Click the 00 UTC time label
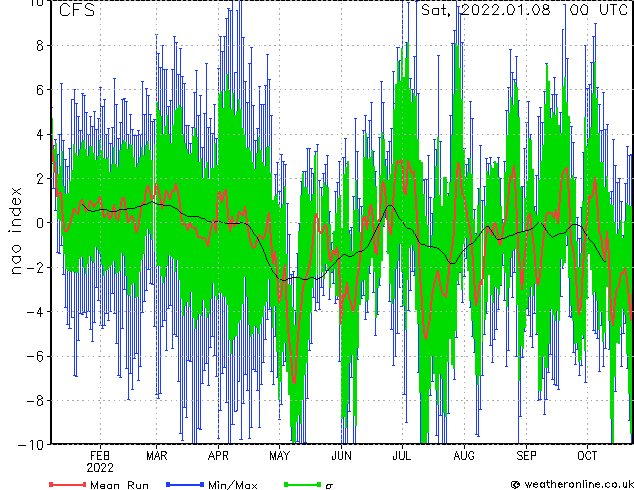Screen dimensions: 634x490 [x=598, y=10]
